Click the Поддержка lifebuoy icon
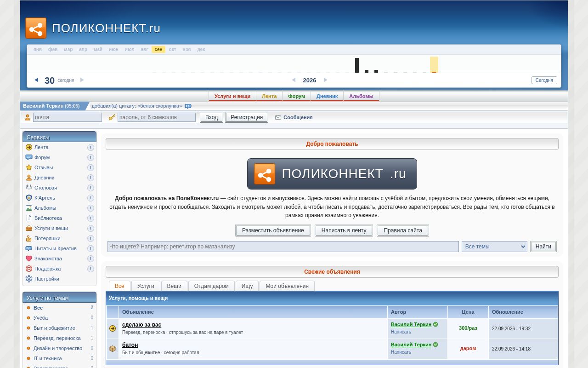588x368 pixels. click(x=29, y=269)
